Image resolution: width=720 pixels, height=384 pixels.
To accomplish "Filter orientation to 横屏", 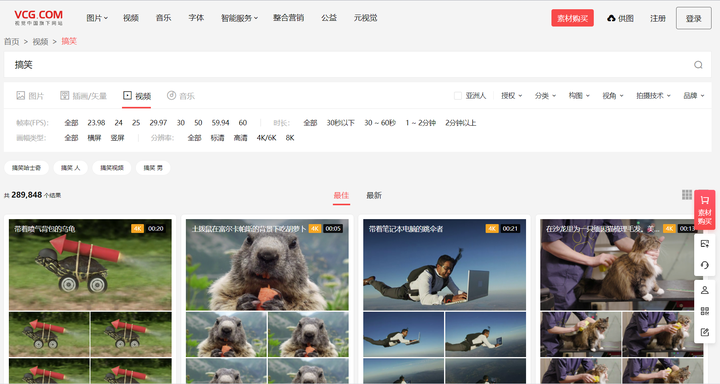I will [x=94, y=137].
